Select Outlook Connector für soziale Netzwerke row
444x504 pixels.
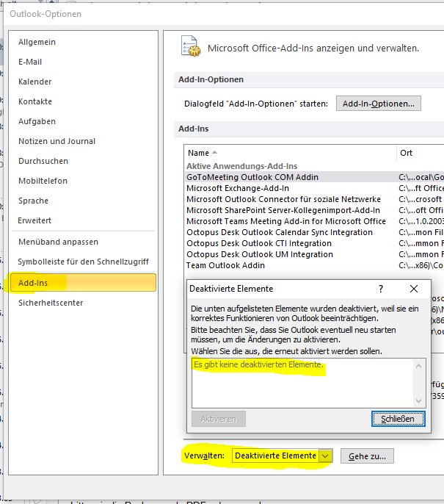tap(315, 199)
